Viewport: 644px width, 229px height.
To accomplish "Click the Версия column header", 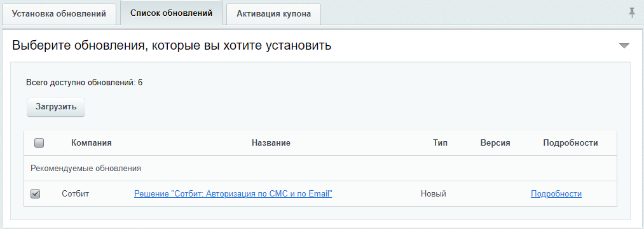I will [495, 143].
